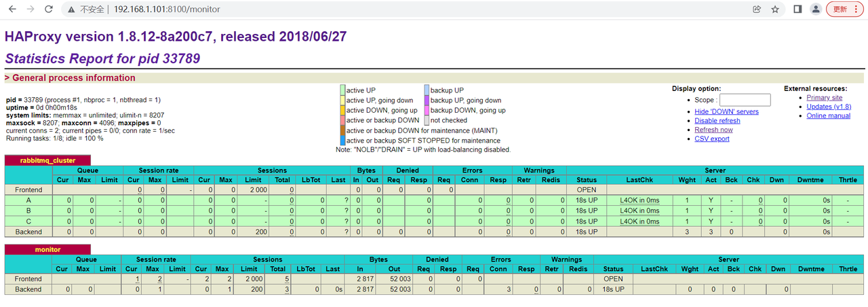Bookmark this page with star icon
Viewport: 868px width, 307px height.
(x=775, y=10)
